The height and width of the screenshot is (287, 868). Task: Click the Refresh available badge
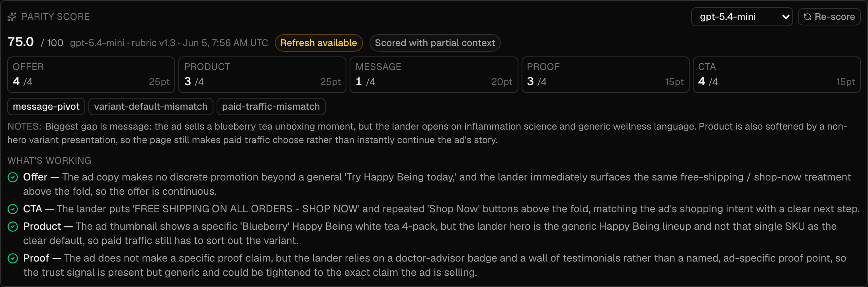[x=319, y=43]
